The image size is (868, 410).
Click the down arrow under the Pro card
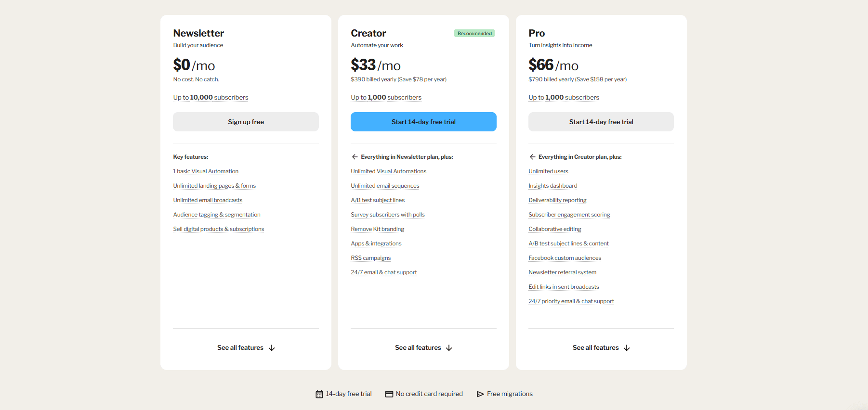(x=627, y=347)
